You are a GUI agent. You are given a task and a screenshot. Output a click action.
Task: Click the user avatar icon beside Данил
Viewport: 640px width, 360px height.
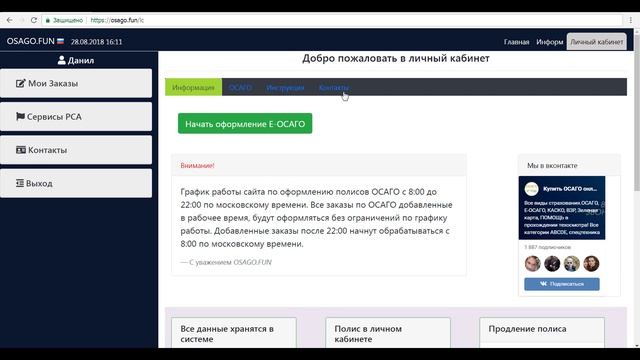pyautogui.click(x=62, y=60)
